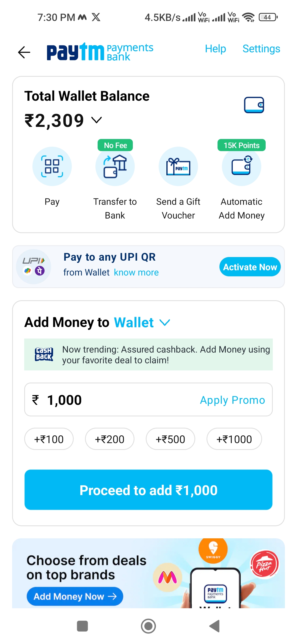
Task: Select the Pay QR scanner icon
Action: click(52, 166)
